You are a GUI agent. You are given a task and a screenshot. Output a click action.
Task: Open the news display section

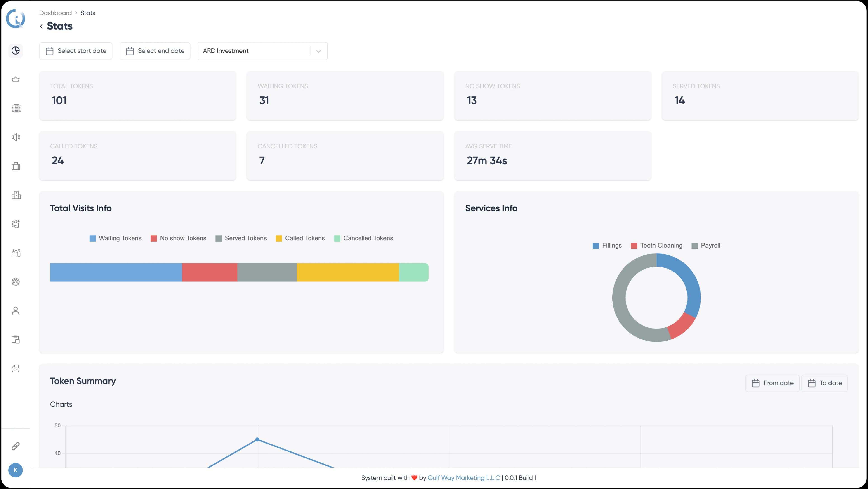tap(16, 108)
